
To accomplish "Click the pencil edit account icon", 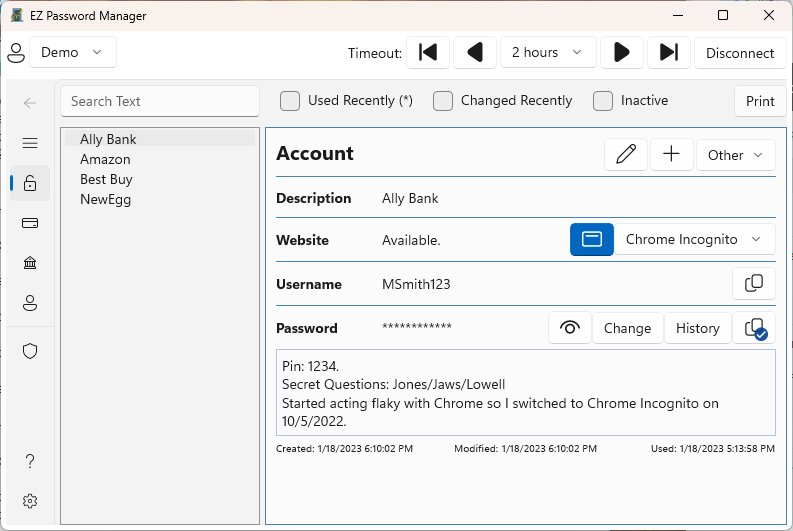I will pos(626,155).
